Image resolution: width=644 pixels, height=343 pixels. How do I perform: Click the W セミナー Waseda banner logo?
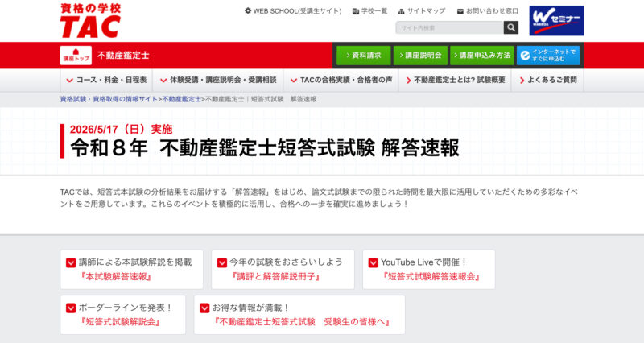(x=556, y=20)
